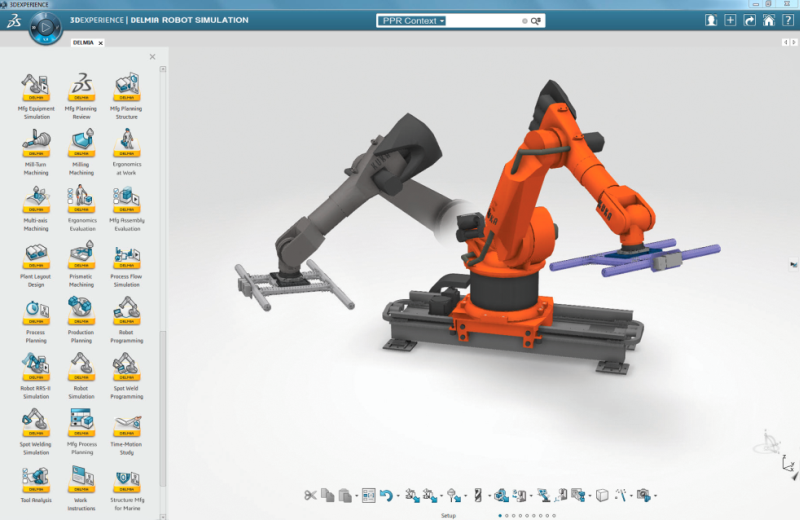
Task: Click the view orientation robot compass
Action: point(769,444)
